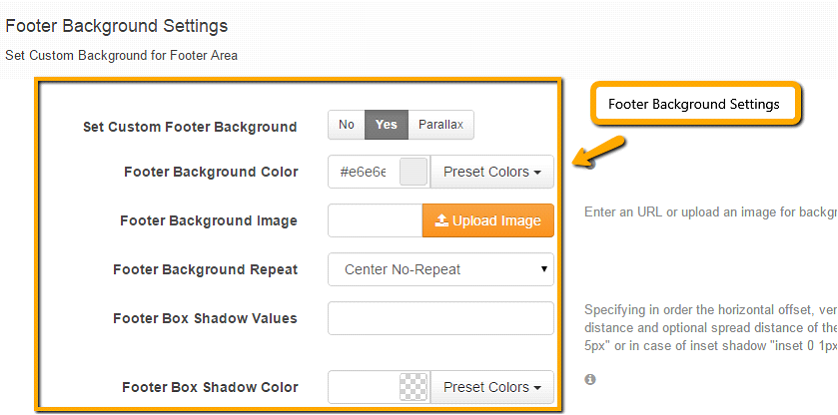The image size is (838, 415).
Task: Click the Footer Background Settings page heading
Action: pos(117,26)
